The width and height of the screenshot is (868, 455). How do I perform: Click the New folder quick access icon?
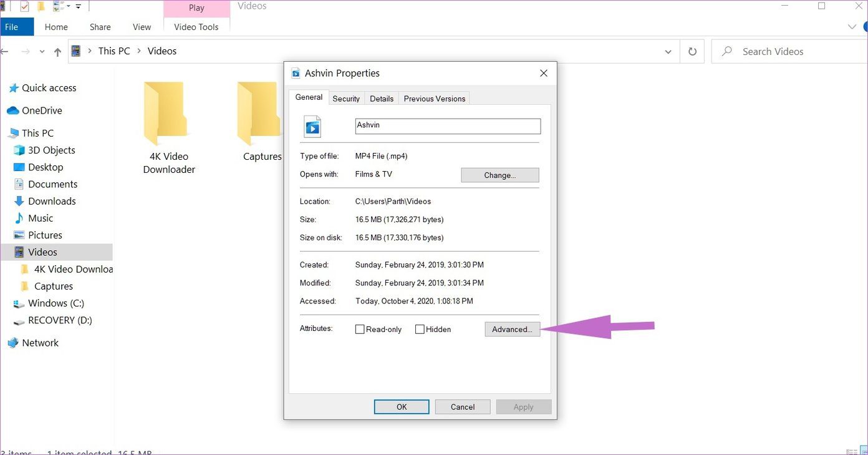click(x=41, y=6)
